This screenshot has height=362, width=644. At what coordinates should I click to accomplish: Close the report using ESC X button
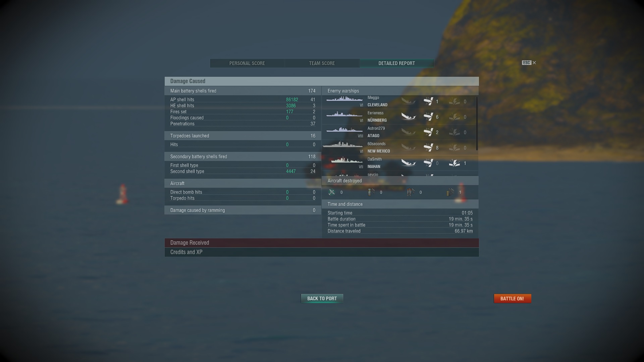(529, 63)
